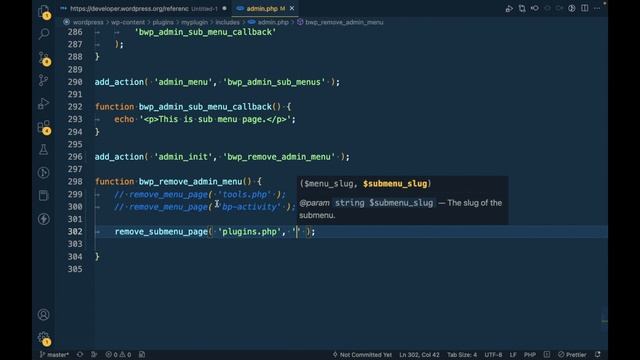Click the UTF-8 encoding selector
The image size is (640, 360).
click(x=493, y=355)
